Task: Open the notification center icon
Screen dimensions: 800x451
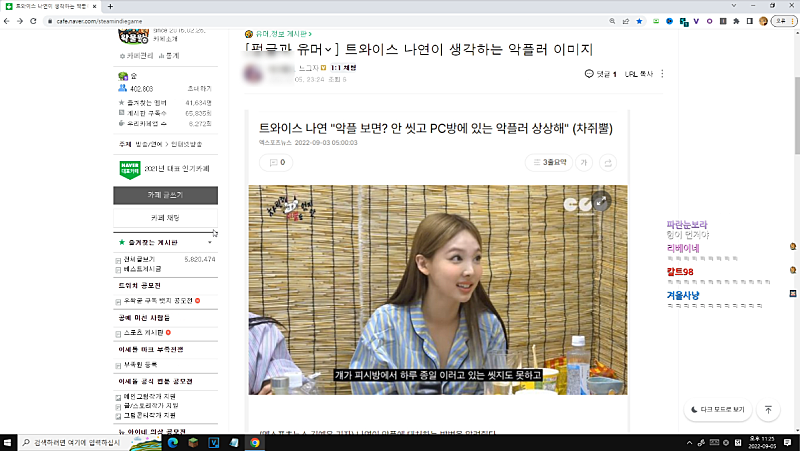Action: pyautogui.click(x=788, y=442)
